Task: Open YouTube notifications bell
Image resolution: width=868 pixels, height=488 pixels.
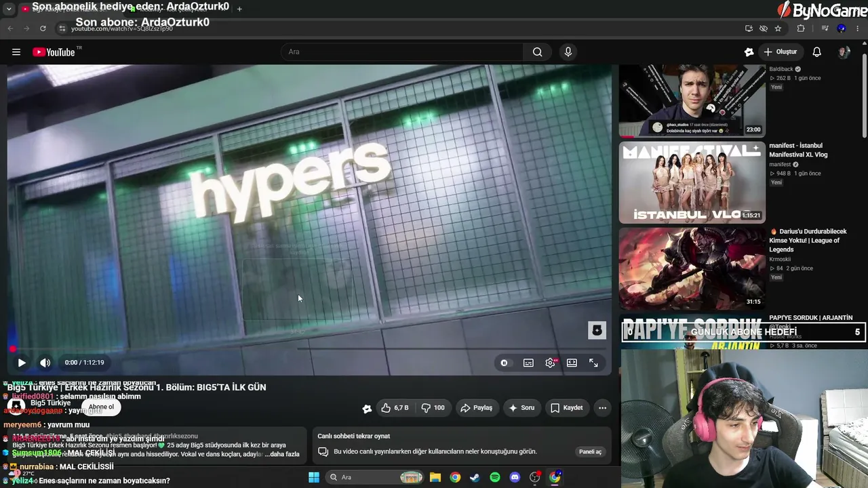Action: click(x=817, y=52)
